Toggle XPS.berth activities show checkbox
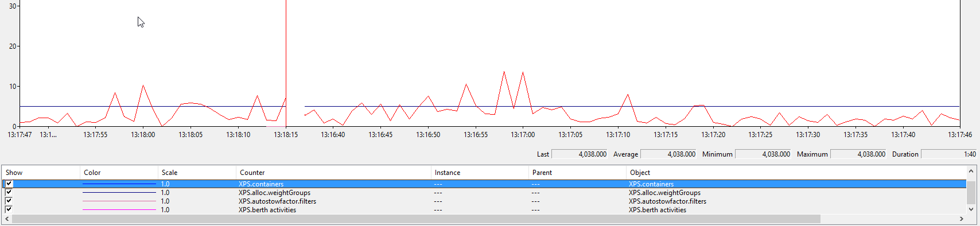The image size is (980, 226). click(x=9, y=210)
